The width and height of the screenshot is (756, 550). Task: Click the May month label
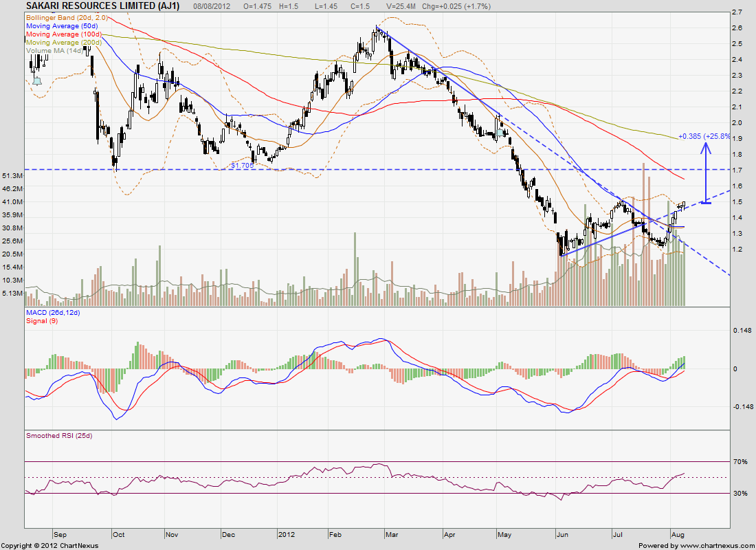[504, 535]
